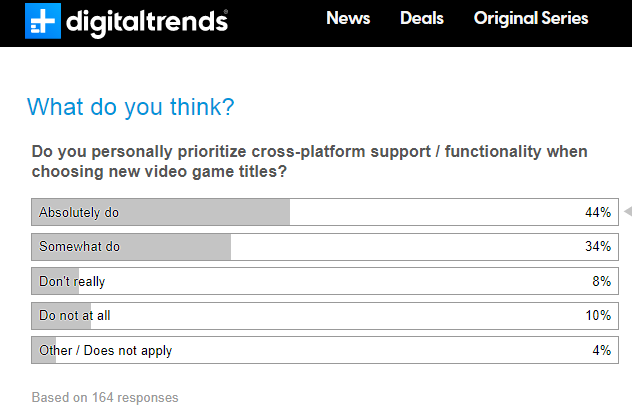
Task: Click the 10% result value
Action: point(598,315)
